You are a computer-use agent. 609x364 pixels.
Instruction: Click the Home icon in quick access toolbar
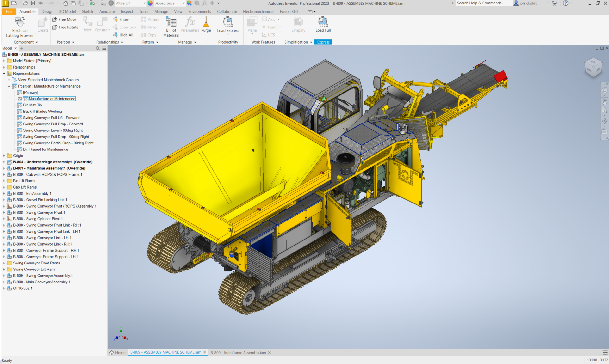pyautogui.click(x=65, y=3)
